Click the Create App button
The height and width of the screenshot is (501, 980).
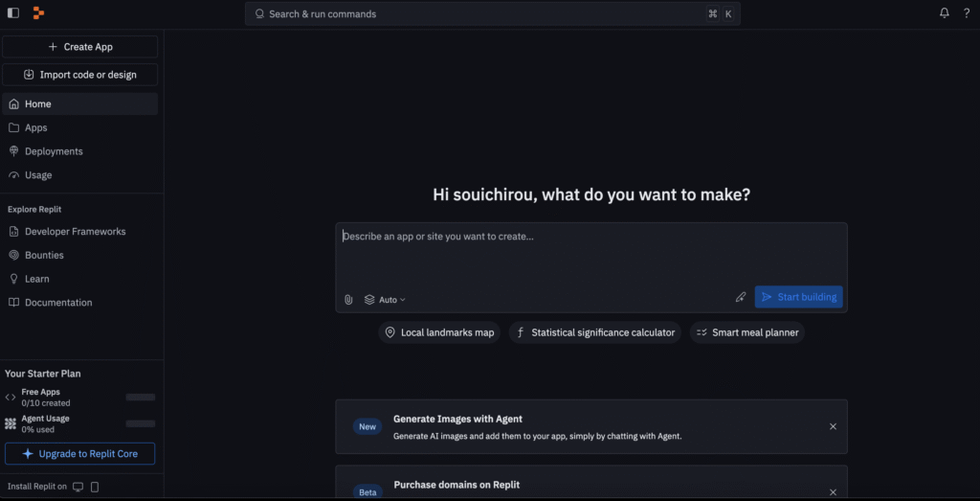point(80,47)
